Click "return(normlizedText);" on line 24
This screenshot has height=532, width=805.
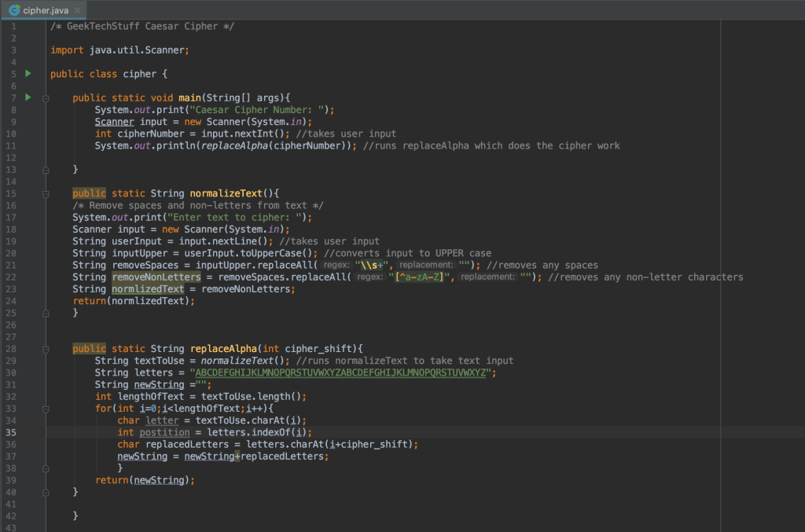(x=134, y=301)
